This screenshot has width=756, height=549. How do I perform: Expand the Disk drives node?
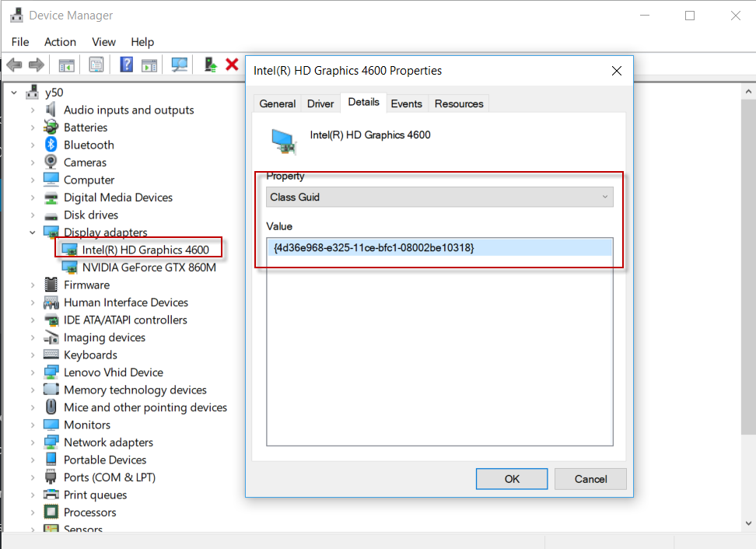pos(33,215)
